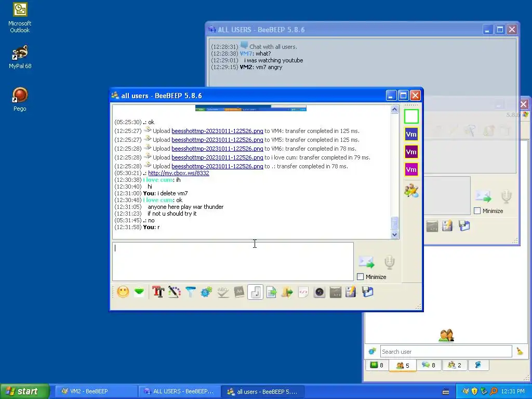Switch to ALL USERS - BeeBEEP taskbar item
Screen dimensions: 532x399
tap(179, 391)
